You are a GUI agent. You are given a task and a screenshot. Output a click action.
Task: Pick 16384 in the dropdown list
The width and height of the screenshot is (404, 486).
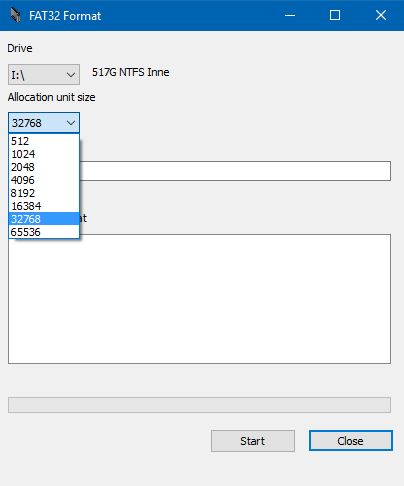(44, 206)
